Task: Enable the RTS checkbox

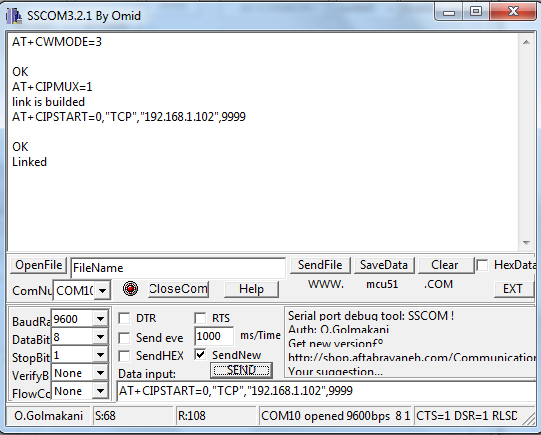Action: pyautogui.click(x=200, y=318)
